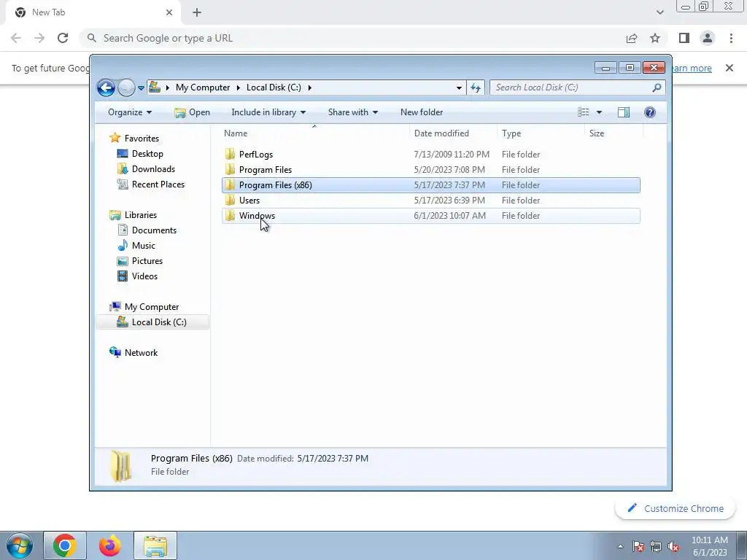Click the Firefox taskbar icon
The height and width of the screenshot is (560, 747).
tap(110, 545)
